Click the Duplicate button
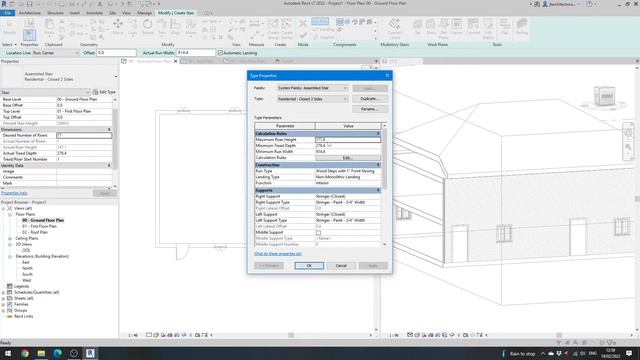 (369, 99)
